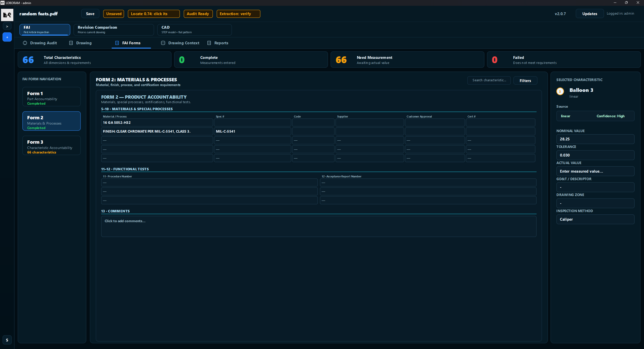Click the Drawing Zone field

click(595, 203)
